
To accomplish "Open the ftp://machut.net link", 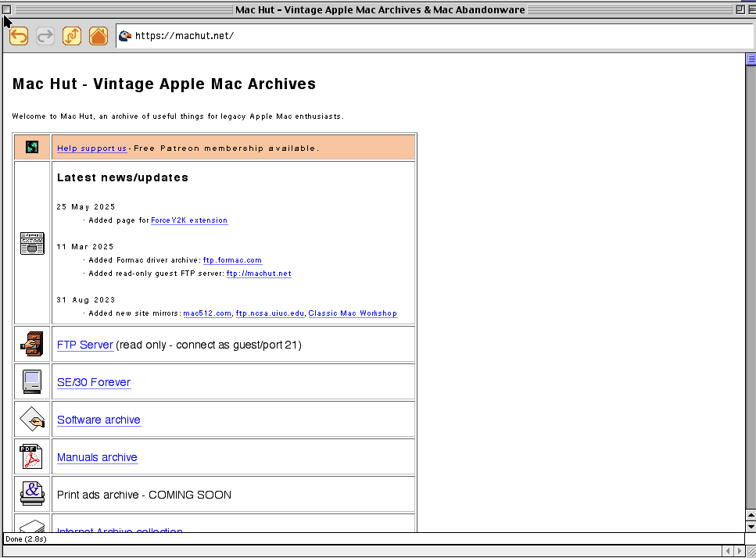I will point(259,274).
